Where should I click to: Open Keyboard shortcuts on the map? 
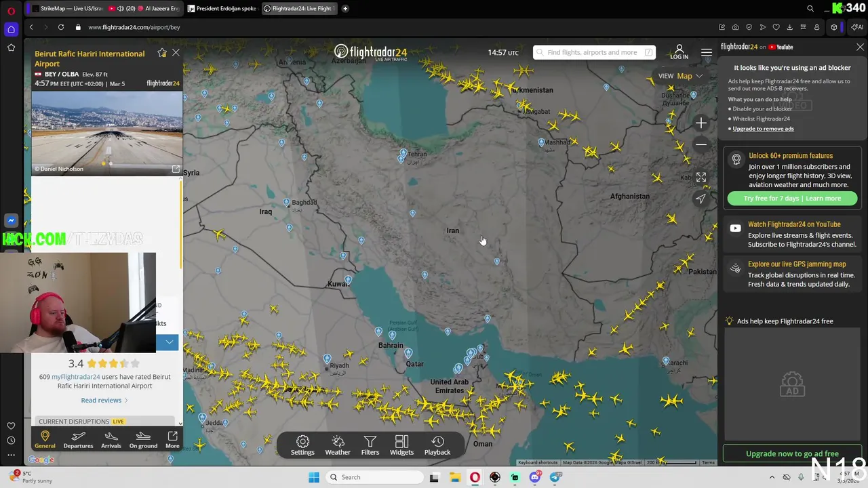pos(538,462)
